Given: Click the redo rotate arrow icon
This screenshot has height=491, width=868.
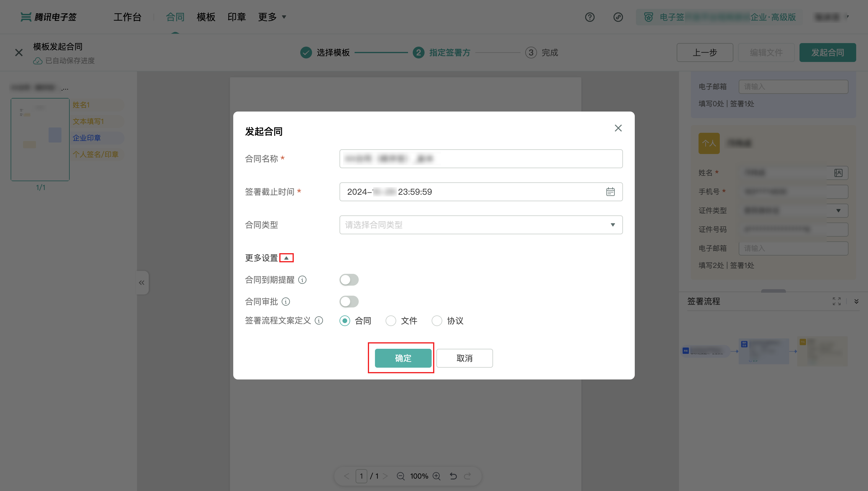Looking at the screenshot, I should pos(468,476).
